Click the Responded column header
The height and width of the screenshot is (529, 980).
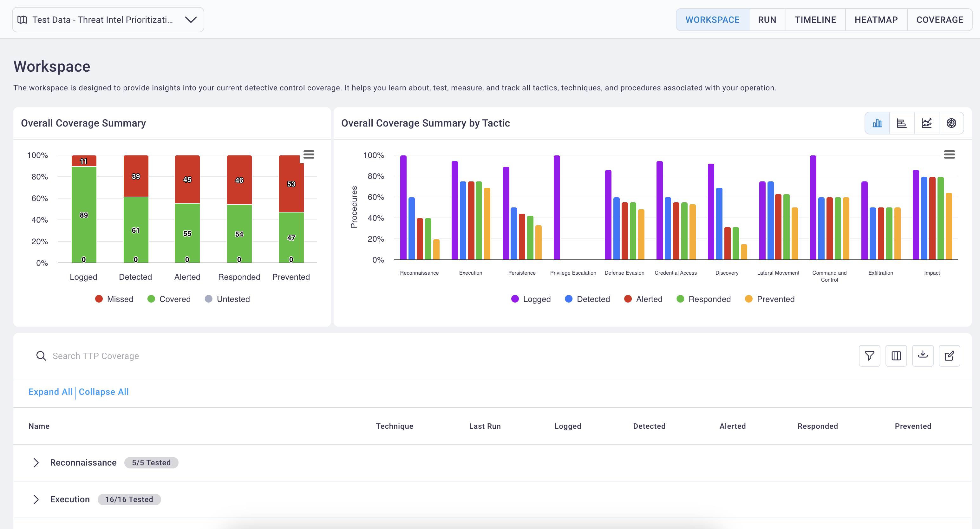coord(818,426)
